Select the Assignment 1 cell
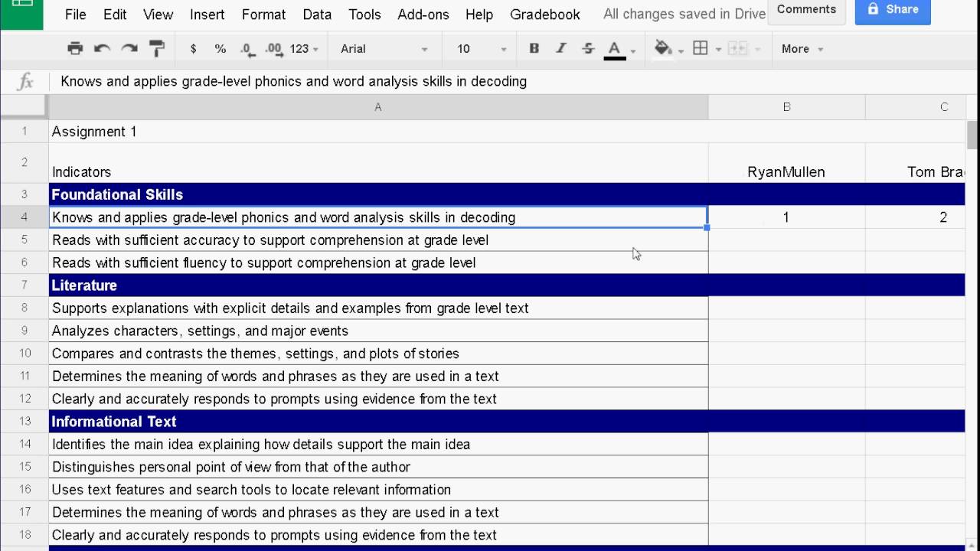The width and height of the screenshot is (980, 551). (378, 132)
